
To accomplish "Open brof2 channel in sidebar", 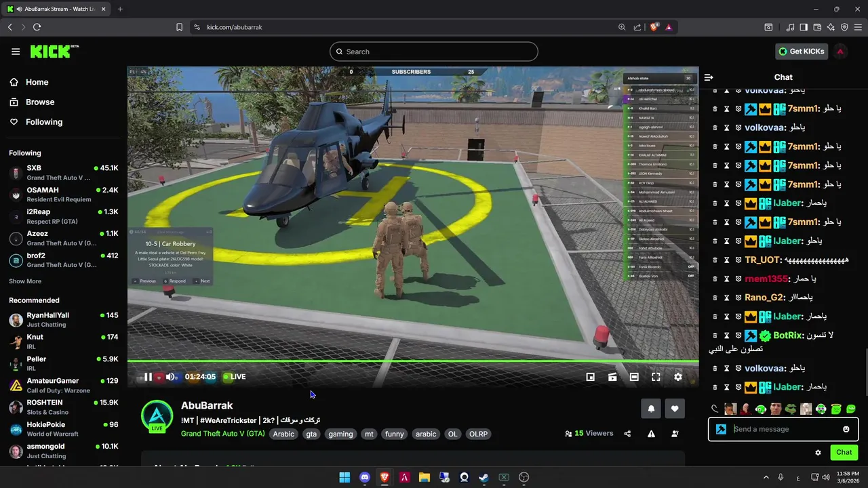I will [64, 260].
